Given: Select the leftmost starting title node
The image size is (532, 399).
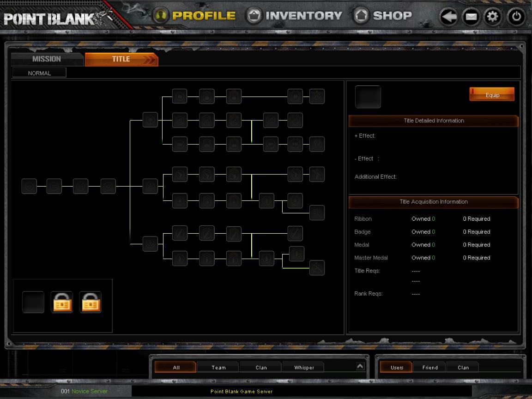Looking at the screenshot, I should tap(29, 186).
